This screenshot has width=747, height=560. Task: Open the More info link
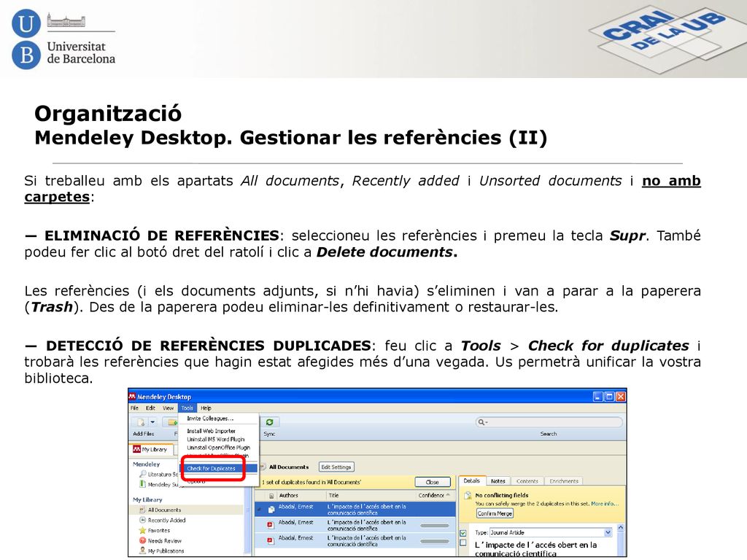click(x=605, y=504)
